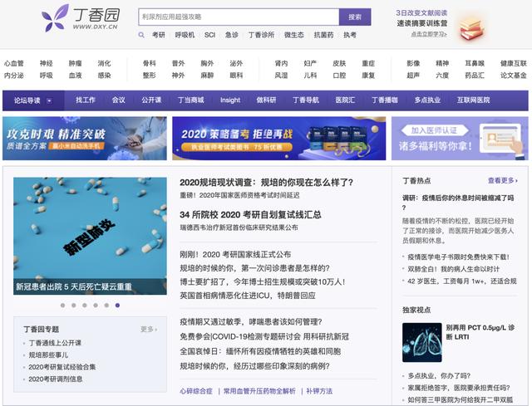The width and height of the screenshot is (532, 406).
Task: Click 查看更多 in 丁香热点
Action: [x=502, y=181]
